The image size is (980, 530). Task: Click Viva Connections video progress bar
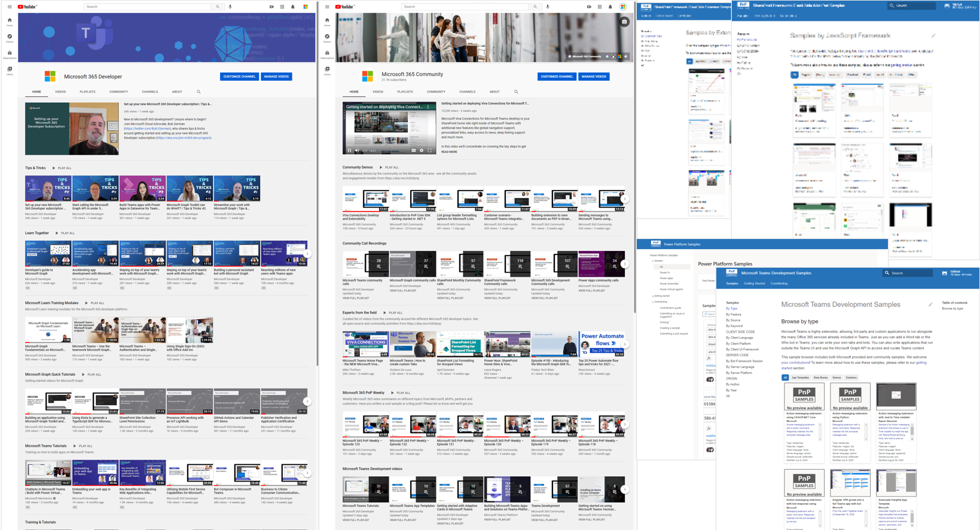click(389, 146)
